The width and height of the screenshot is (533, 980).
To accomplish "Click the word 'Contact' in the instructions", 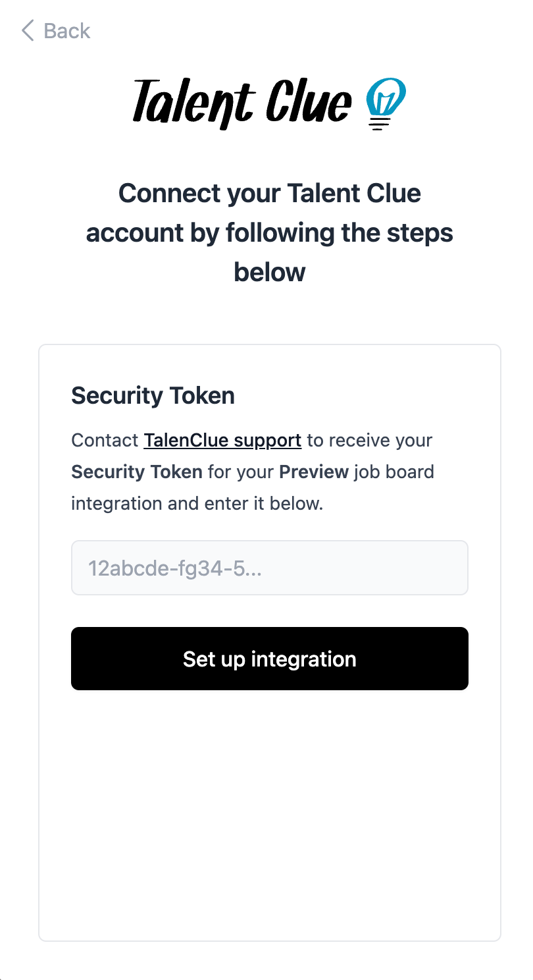I will pos(105,440).
